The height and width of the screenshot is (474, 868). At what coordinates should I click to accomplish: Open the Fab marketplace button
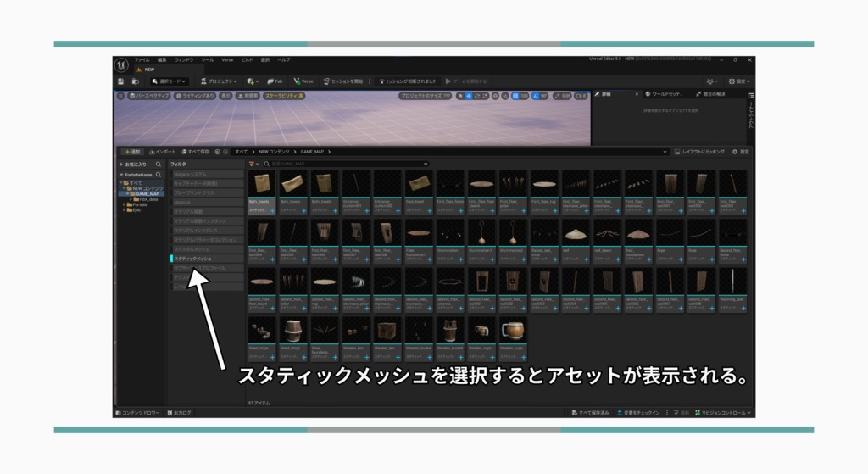pos(275,81)
